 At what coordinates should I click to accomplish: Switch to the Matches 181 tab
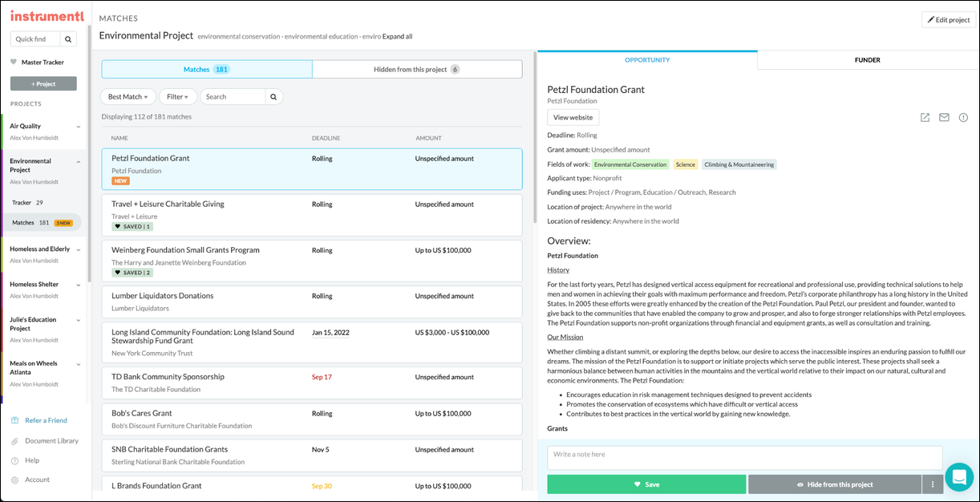(207, 69)
